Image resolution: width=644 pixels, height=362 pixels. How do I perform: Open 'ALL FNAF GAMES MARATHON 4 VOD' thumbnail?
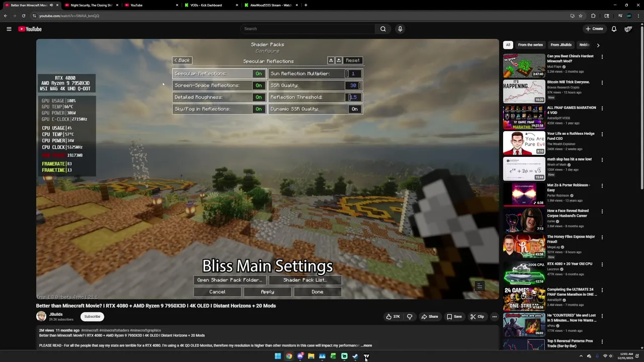coord(524,117)
